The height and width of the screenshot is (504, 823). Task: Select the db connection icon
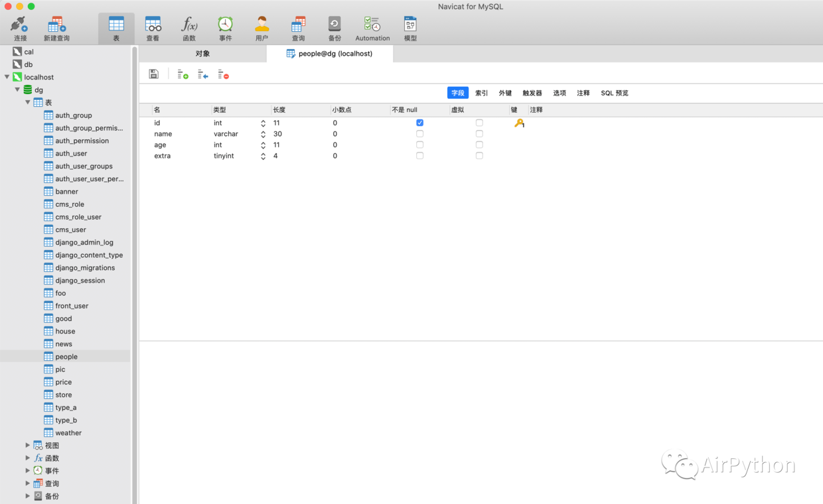coord(17,64)
